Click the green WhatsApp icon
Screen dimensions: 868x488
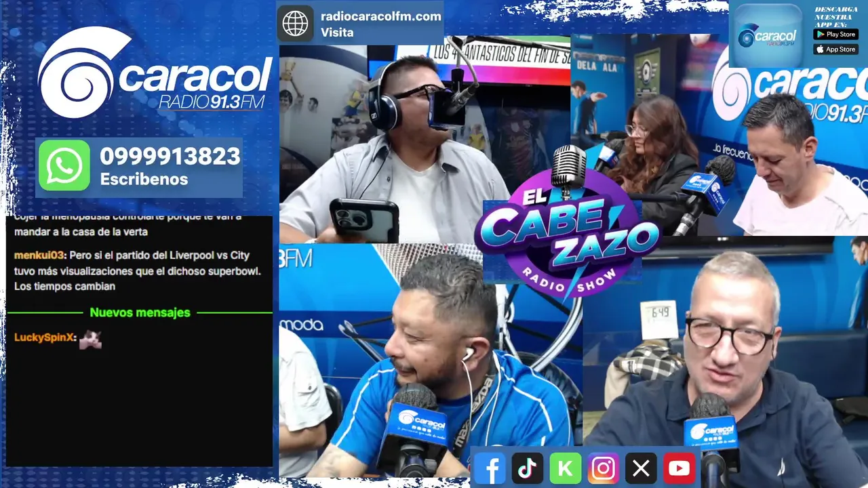(64, 165)
